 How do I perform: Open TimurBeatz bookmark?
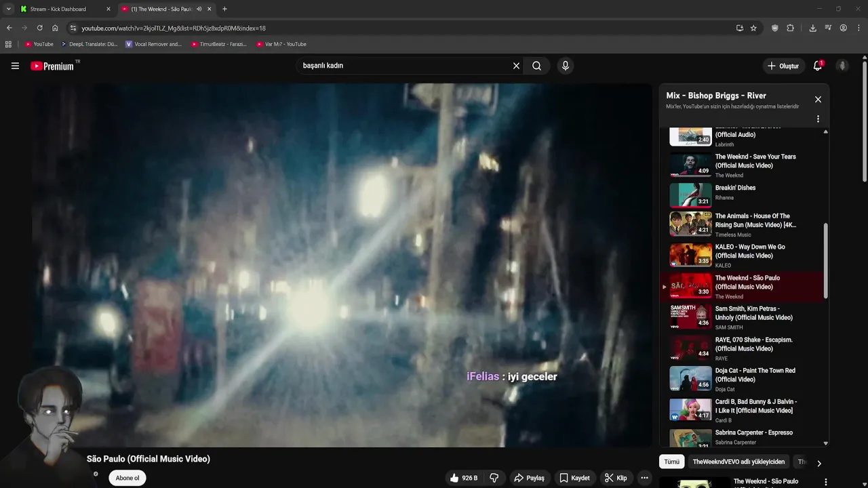218,44
